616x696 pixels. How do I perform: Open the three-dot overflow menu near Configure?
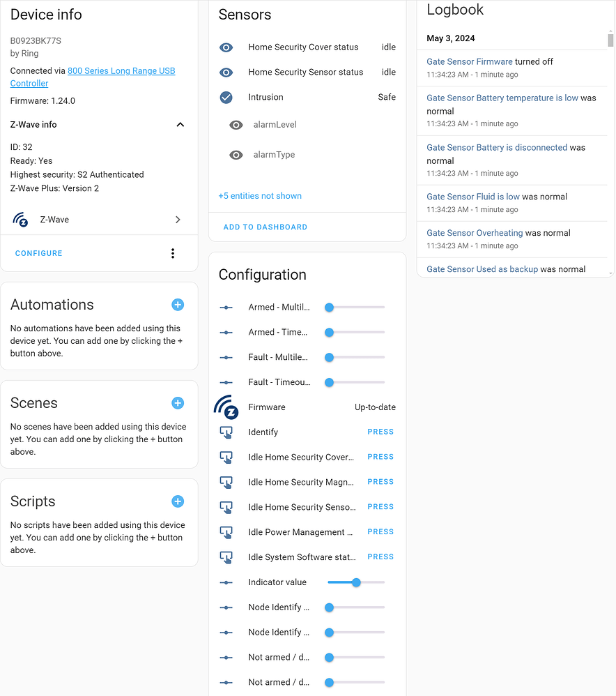pos(172,253)
